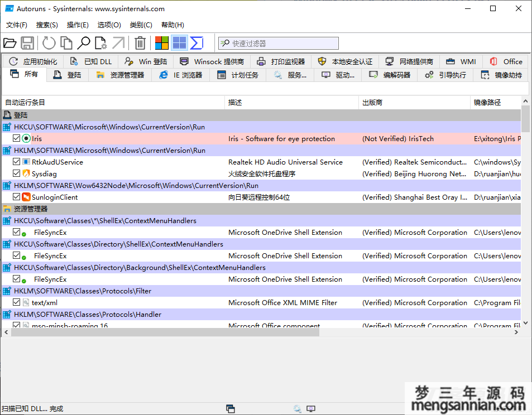The image size is (532, 415).
Task: Click the status bar services gear icon
Action: [x=297, y=409]
